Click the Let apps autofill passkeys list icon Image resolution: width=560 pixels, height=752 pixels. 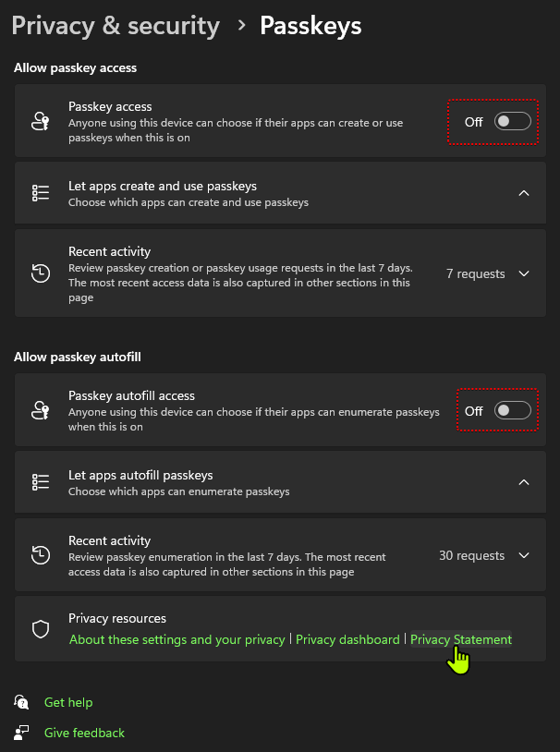(41, 482)
